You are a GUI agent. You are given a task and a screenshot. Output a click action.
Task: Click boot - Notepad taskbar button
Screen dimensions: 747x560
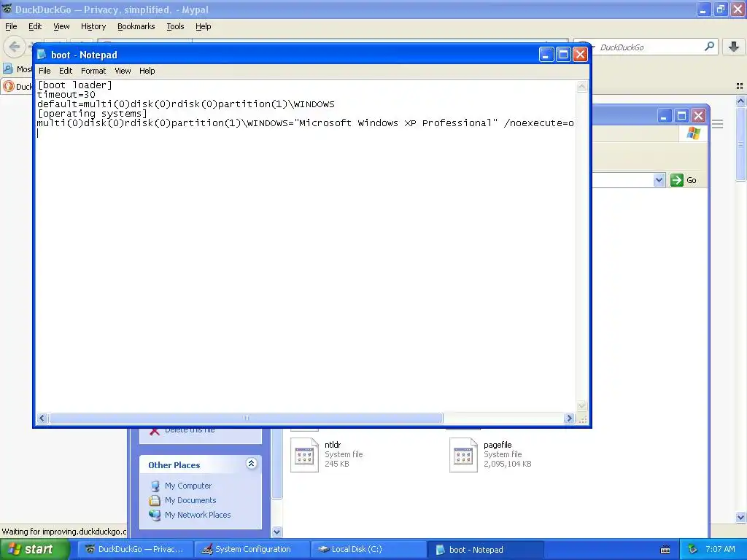coord(485,550)
